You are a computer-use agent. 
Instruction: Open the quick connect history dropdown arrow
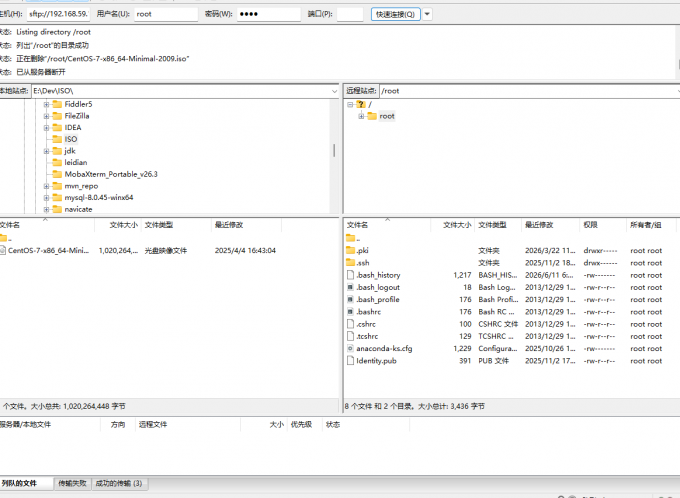click(427, 14)
